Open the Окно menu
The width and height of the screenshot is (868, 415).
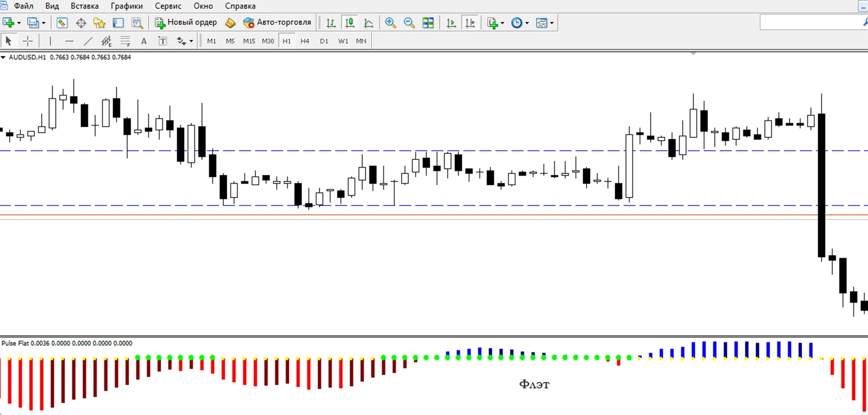(x=203, y=6)
